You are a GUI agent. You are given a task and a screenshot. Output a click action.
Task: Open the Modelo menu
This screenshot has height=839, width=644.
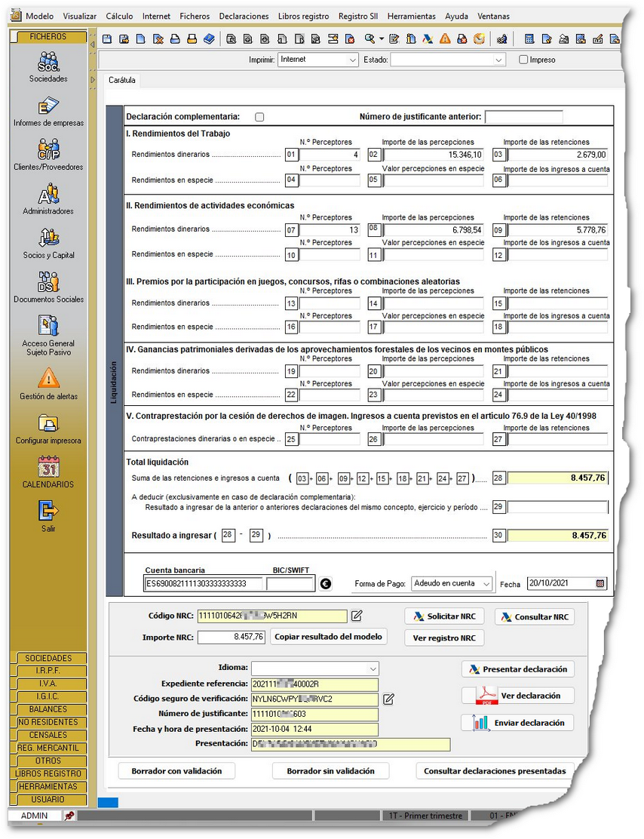pyautogui.click(x=39, y=16)
